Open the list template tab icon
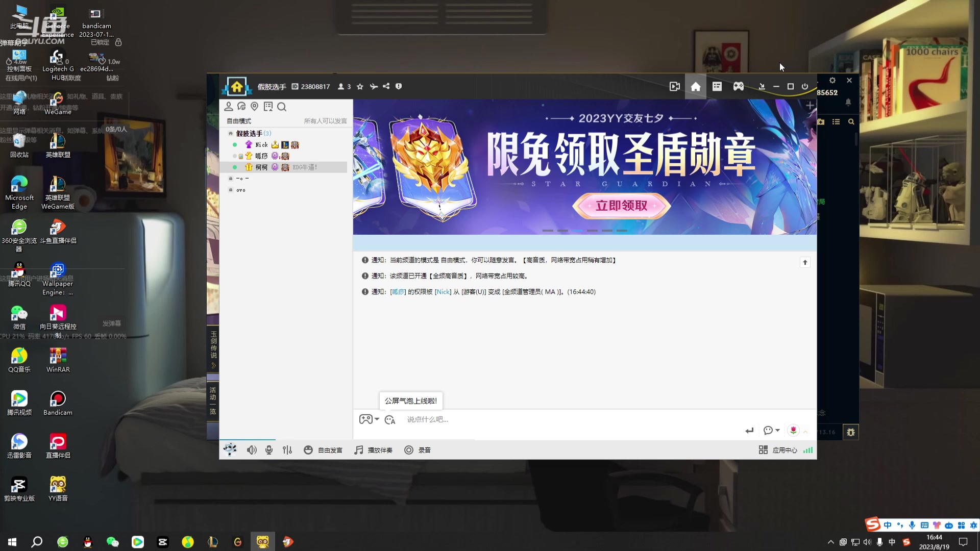The width and height of the screenshot is (980, 551). coord(717,87)
